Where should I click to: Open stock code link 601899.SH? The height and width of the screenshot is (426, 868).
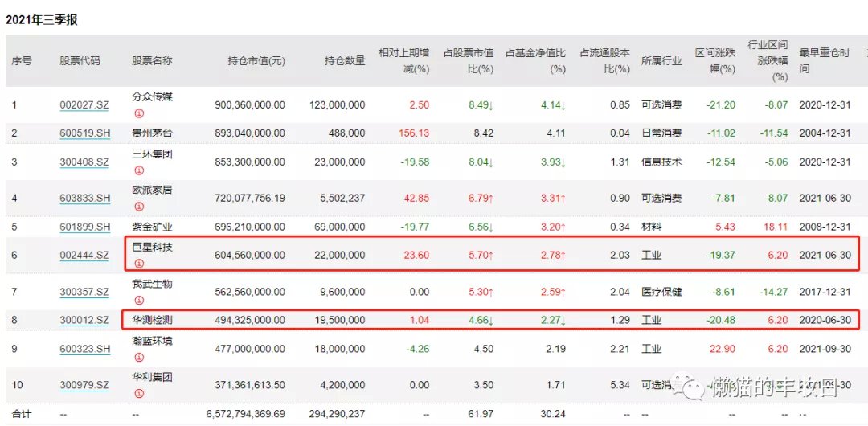[x=84, y=227]
